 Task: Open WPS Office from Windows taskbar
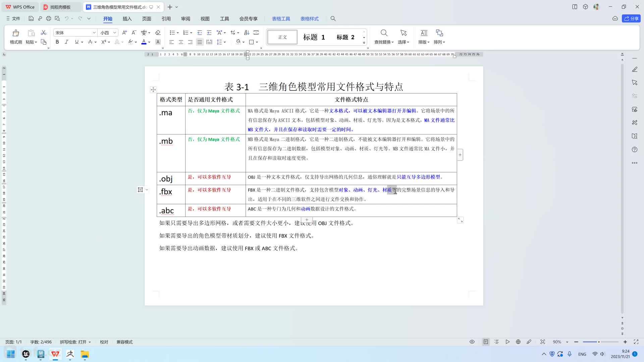click(x=55, y=354)
